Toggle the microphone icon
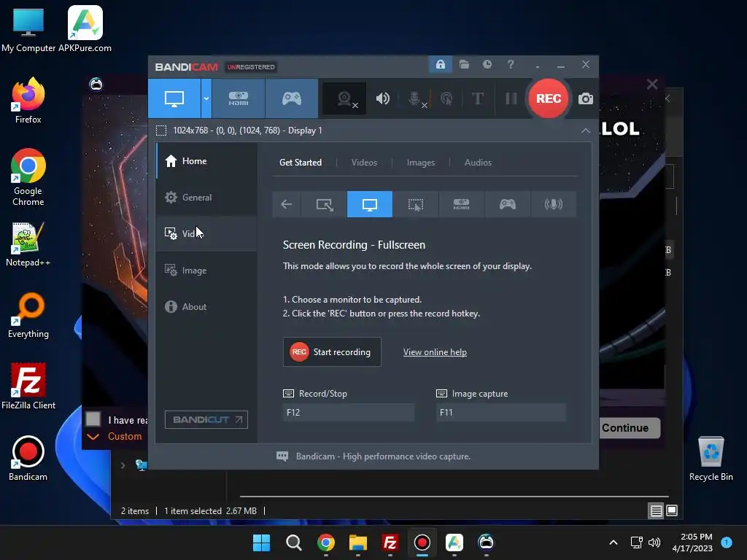The image size is (747, 560). [x=415, y=98]
